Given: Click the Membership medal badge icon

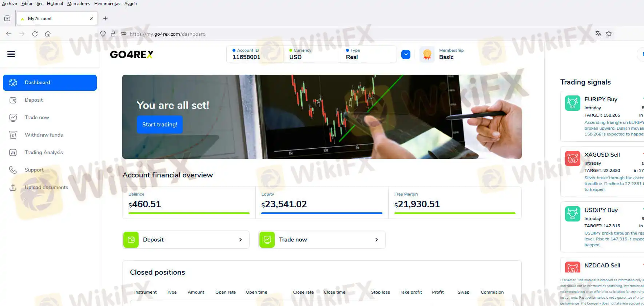Looking at the screenshot, I should 427,55.
